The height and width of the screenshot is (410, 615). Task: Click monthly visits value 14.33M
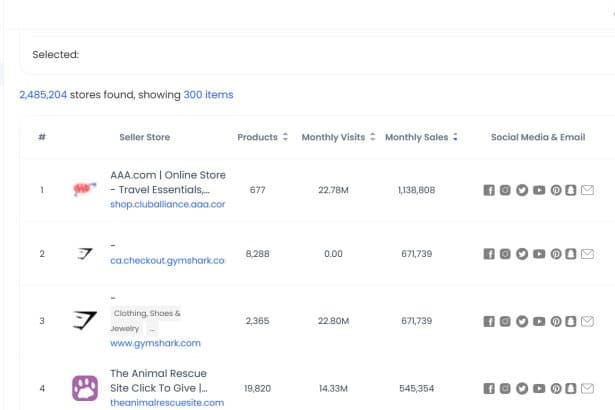(333, 388)
